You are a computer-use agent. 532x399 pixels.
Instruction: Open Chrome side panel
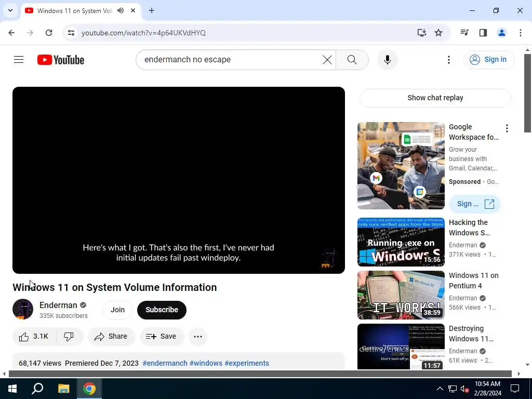tap(483, 33)
